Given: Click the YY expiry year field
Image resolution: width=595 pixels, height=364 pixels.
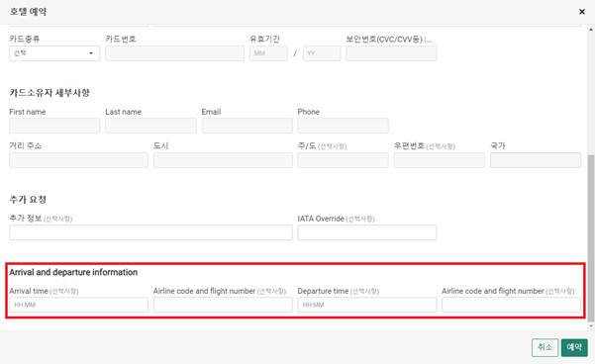Looking at the screenshot, I should click(322, 53).
